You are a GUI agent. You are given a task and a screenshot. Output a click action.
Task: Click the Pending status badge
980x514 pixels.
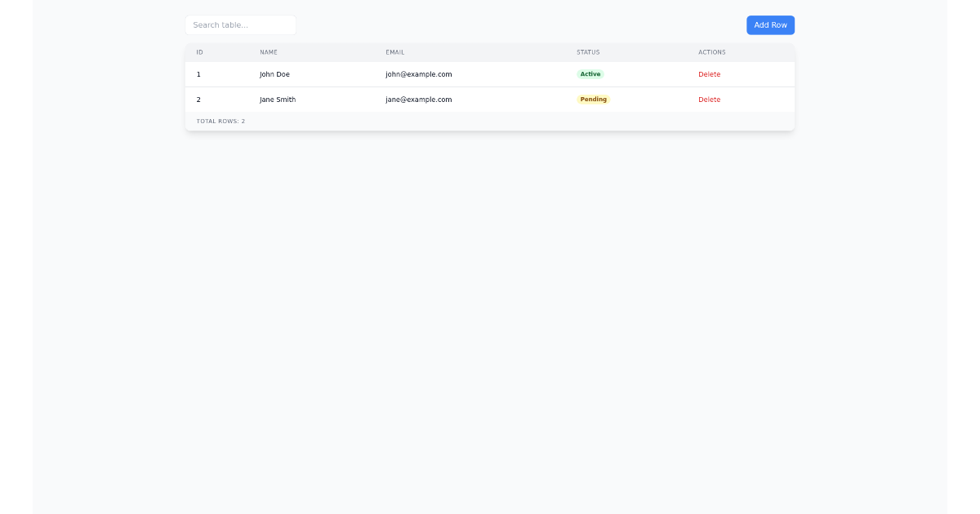pyautogui.click(x=594, y=99)
